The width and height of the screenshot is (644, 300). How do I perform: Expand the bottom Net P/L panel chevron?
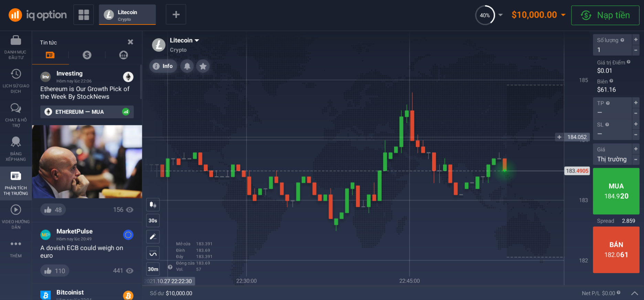(634, 293)
